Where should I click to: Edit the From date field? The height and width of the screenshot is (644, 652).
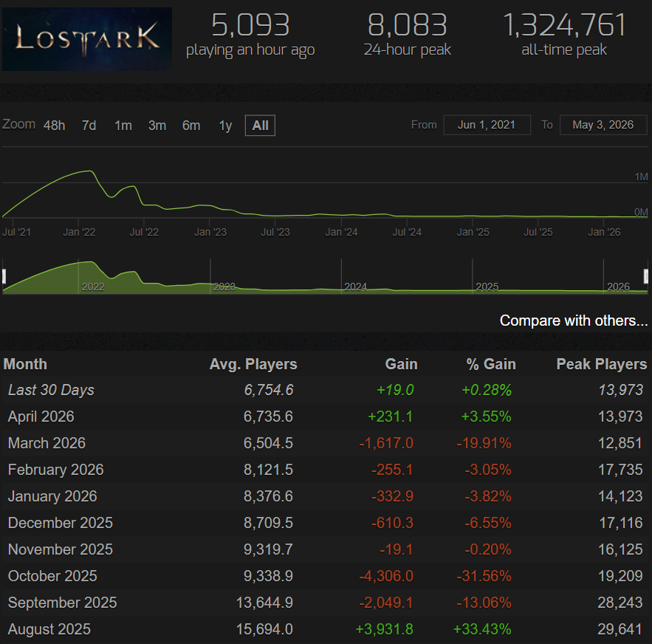point(487,125)
